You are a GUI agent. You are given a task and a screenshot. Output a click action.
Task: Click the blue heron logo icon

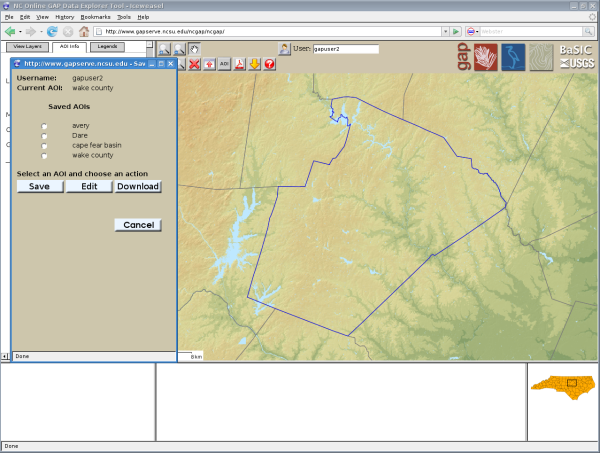pos(514,57)
